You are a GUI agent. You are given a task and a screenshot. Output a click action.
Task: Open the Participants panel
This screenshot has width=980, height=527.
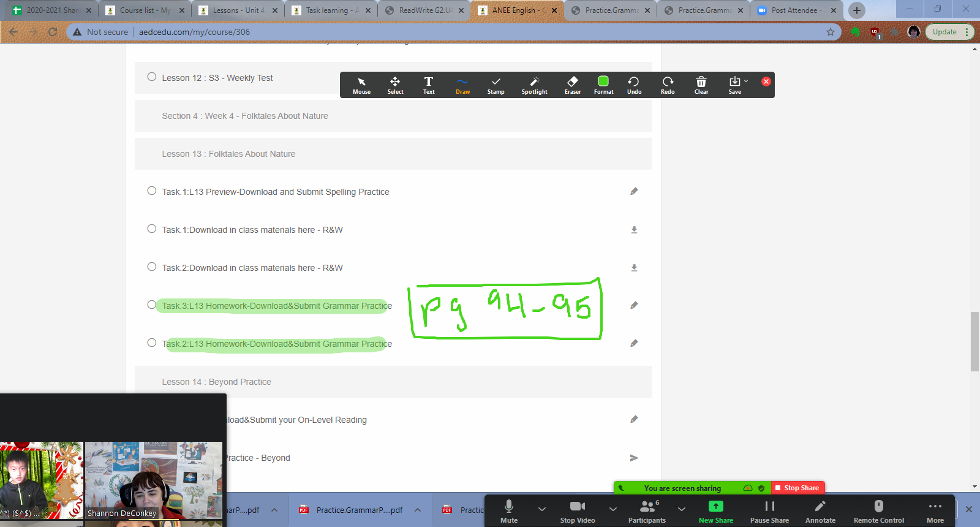tap(647, 511)
